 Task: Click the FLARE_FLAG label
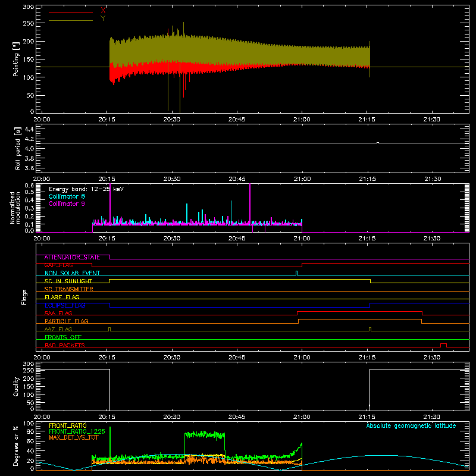click(62, 297)
